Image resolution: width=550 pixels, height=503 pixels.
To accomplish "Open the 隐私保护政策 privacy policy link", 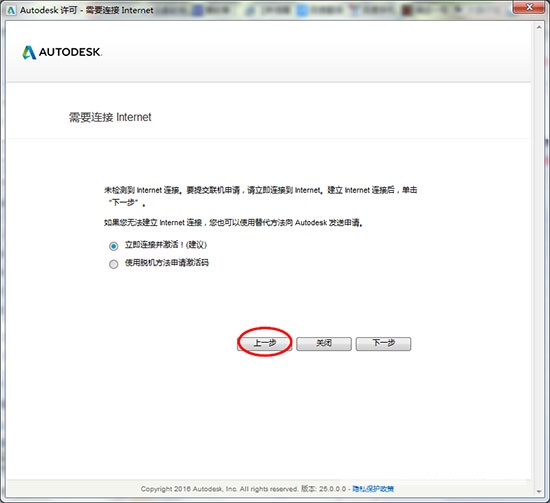I will 373,489.
